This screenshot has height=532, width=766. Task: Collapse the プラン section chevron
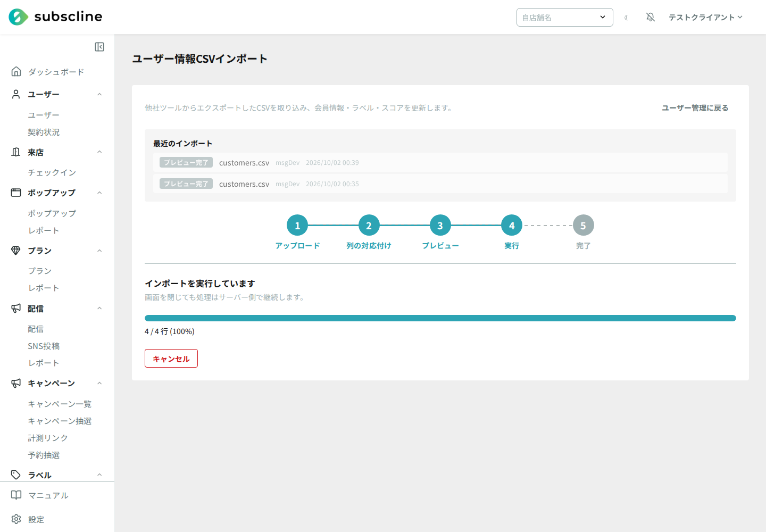(99, 251)
